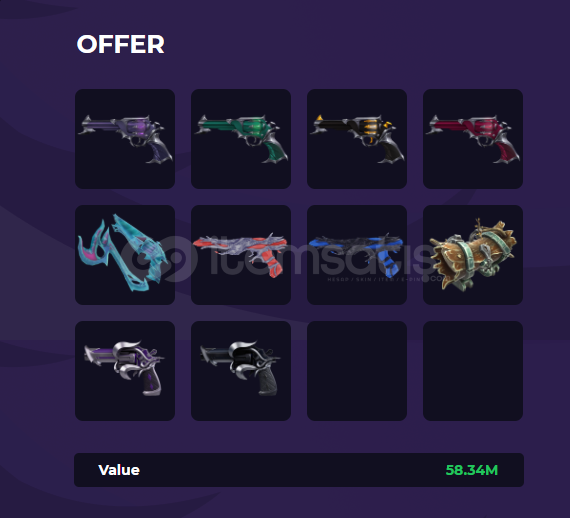Pick the red and silver branch gun
The image size is (570, 518).
point(241,254)
